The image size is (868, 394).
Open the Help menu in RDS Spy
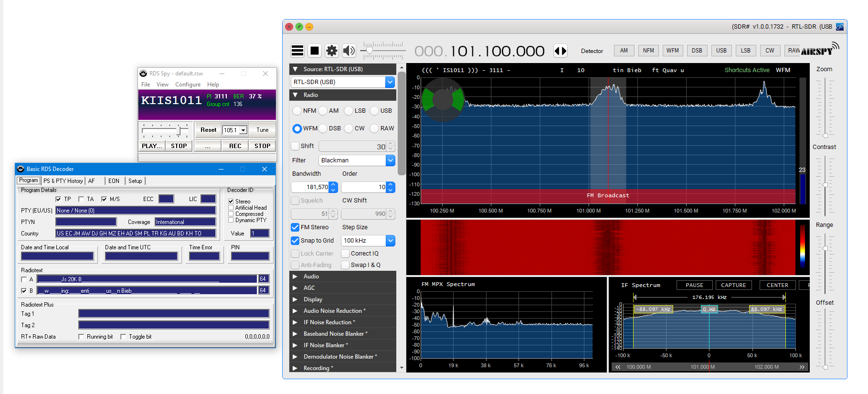213,85
